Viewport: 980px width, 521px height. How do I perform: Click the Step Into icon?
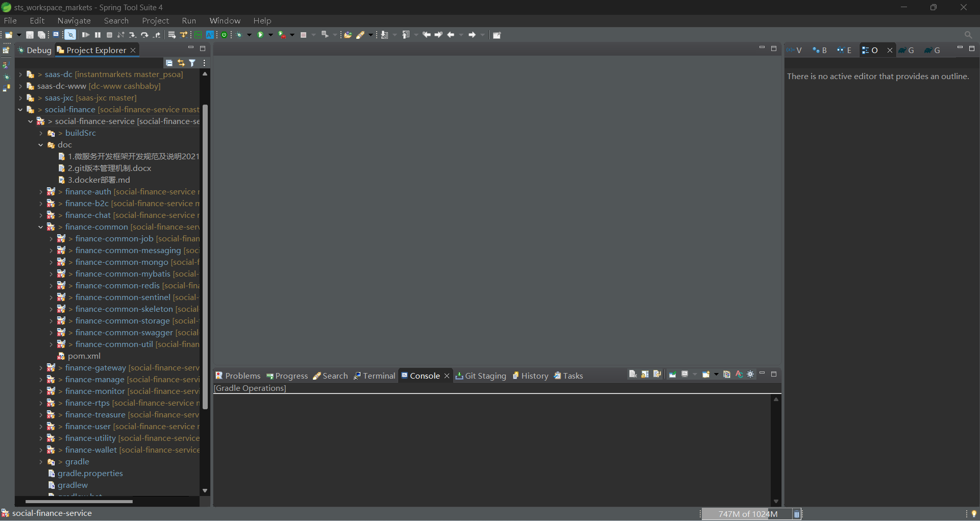pyautogui.click(x=132, y=35)
